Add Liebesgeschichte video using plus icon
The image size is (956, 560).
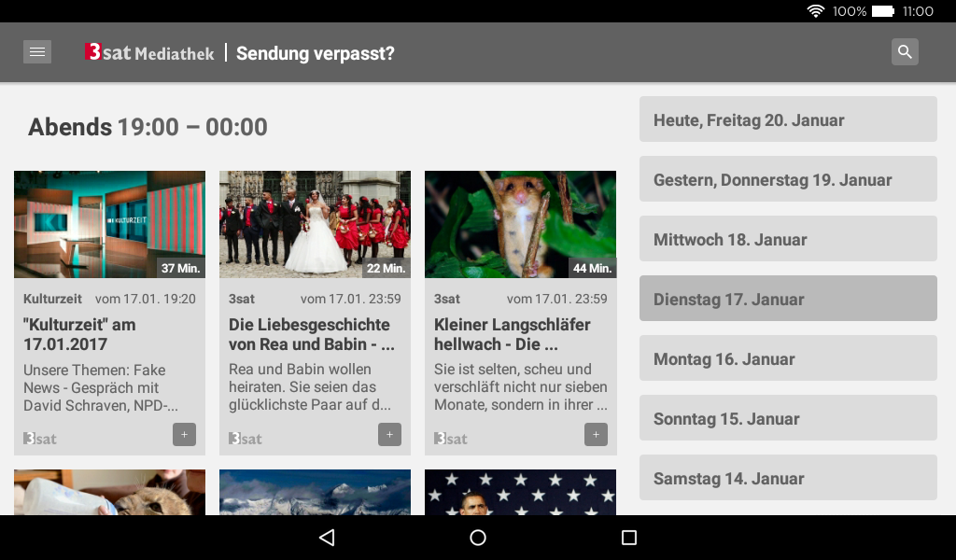pyautogui.click(x=389, y=434)
